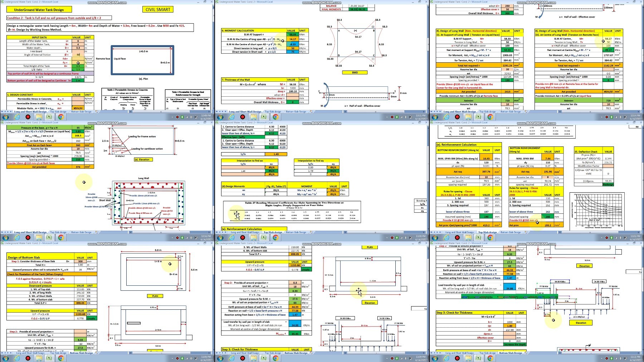Select Total D.P value 898.05 in Design of Bottom Slab frame
This screenshot has width=644, height=362.
(x=80, y=303)
